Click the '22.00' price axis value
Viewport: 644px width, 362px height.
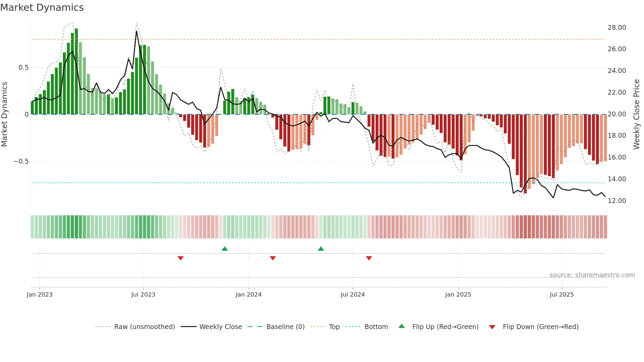click(617, 92)
